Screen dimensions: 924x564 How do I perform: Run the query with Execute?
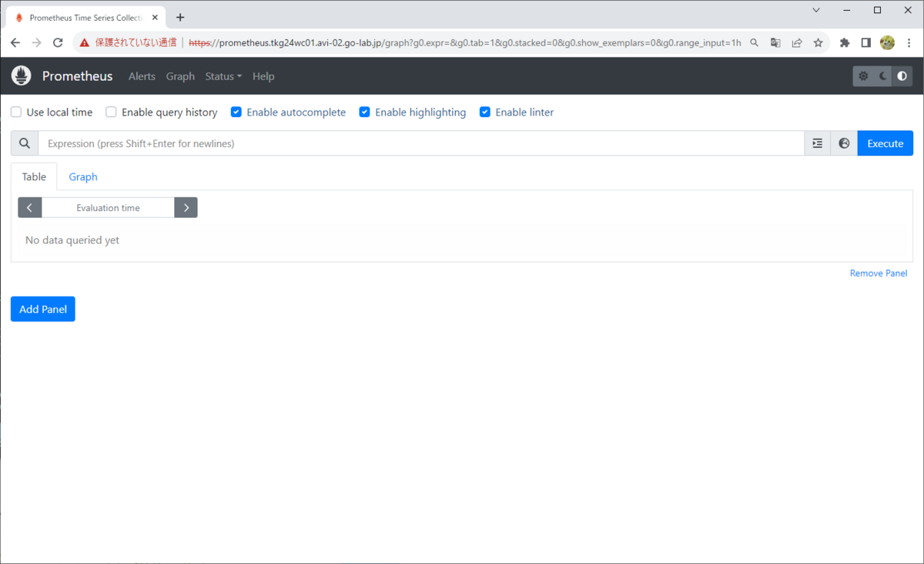click(885, 143)
